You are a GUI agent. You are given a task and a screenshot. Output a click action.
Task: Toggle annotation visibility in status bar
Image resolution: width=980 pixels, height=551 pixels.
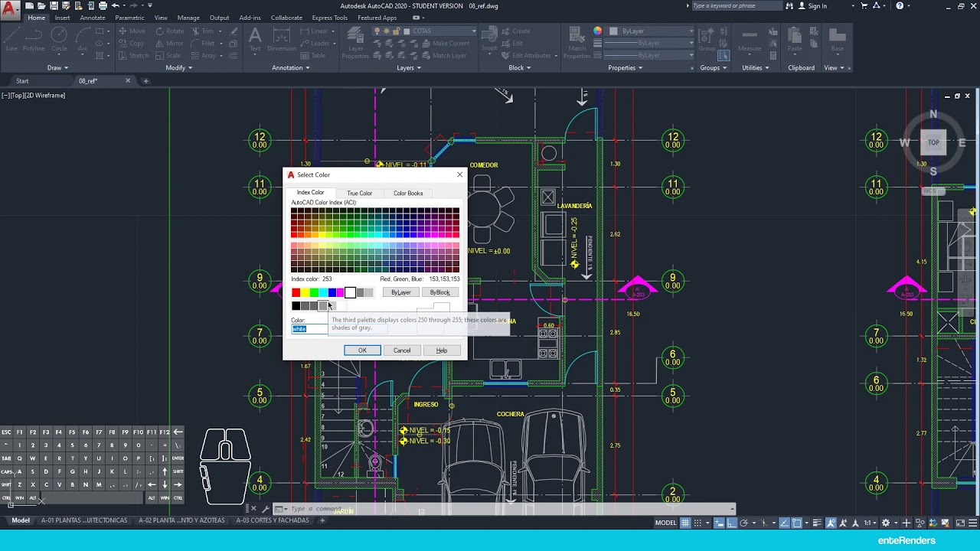(x=831, y=523)
